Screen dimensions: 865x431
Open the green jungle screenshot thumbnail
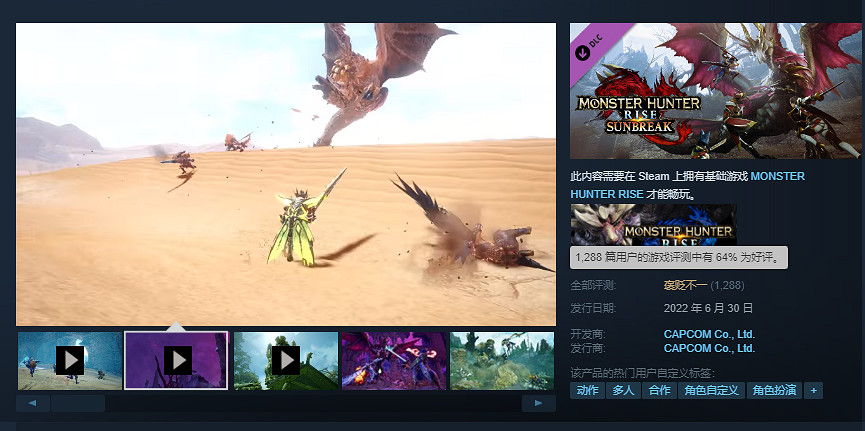(502, 361)
